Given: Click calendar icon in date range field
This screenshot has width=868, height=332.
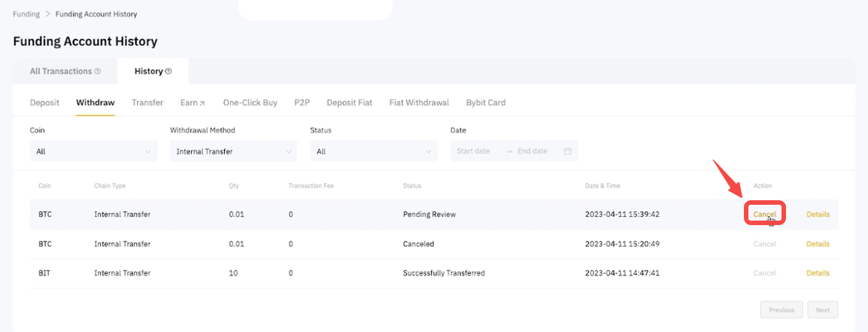Looking at the screenshot, I should tap(568, 151).
